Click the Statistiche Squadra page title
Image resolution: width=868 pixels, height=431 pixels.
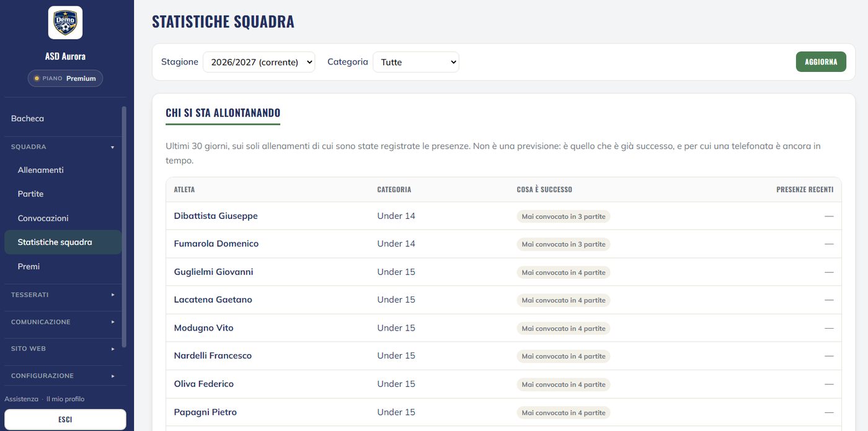(x=223, y=22)
